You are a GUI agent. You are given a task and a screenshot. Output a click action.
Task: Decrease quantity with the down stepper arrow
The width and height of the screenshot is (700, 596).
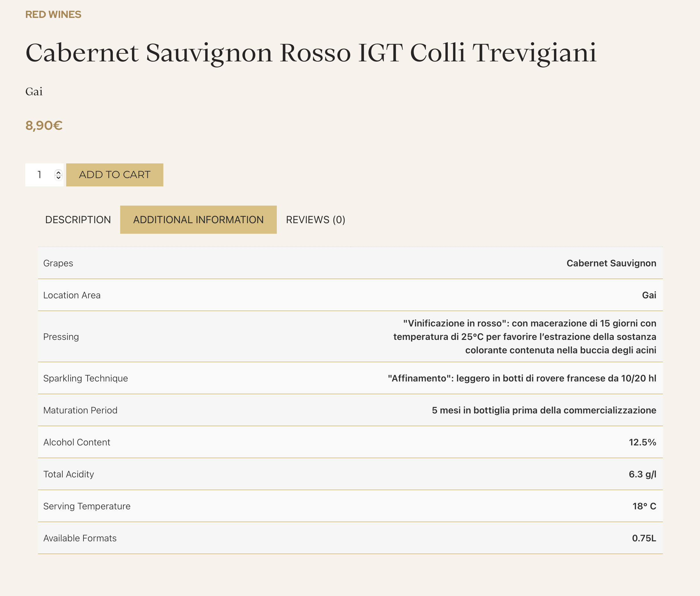[x=58, y=177]
